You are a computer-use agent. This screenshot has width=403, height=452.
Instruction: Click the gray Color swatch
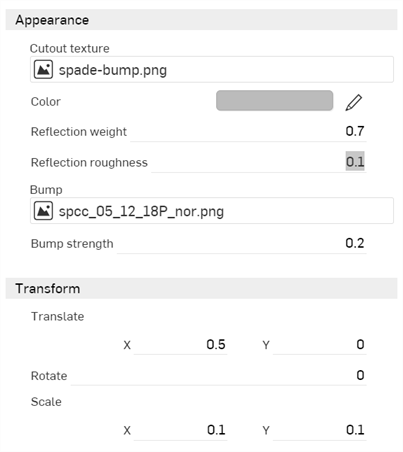click(x=274, y=101)
